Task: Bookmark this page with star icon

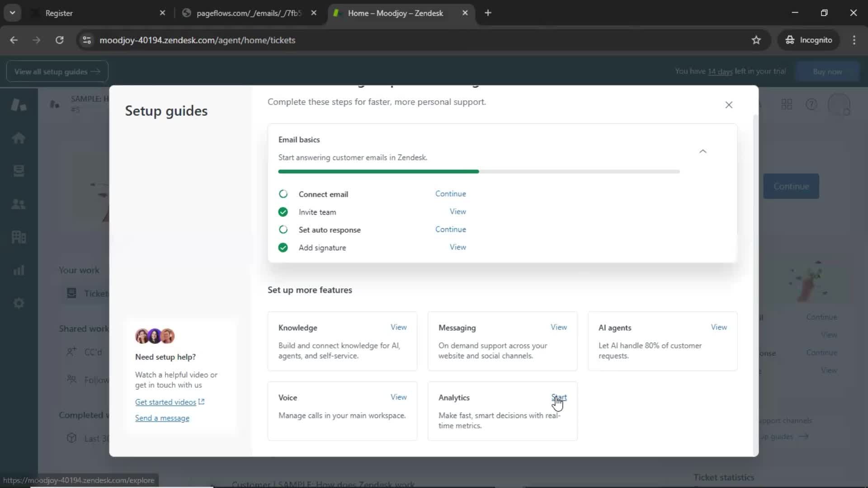Action: point(756,40)
